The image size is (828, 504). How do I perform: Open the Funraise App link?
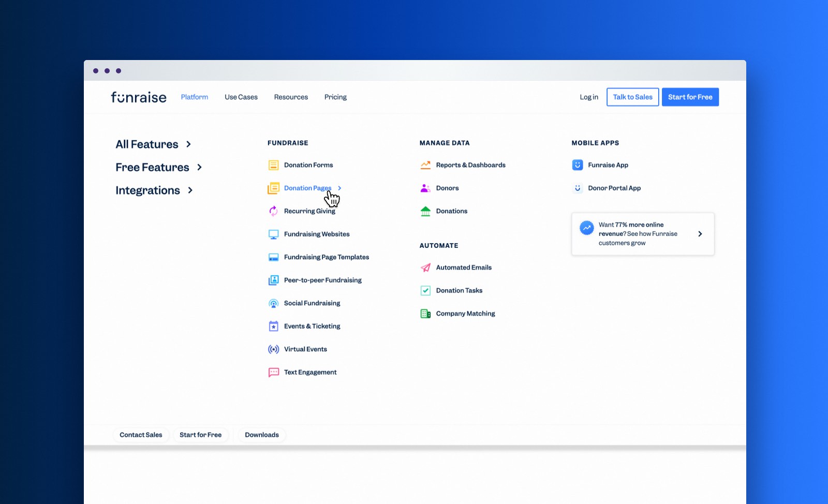(608, 165)
